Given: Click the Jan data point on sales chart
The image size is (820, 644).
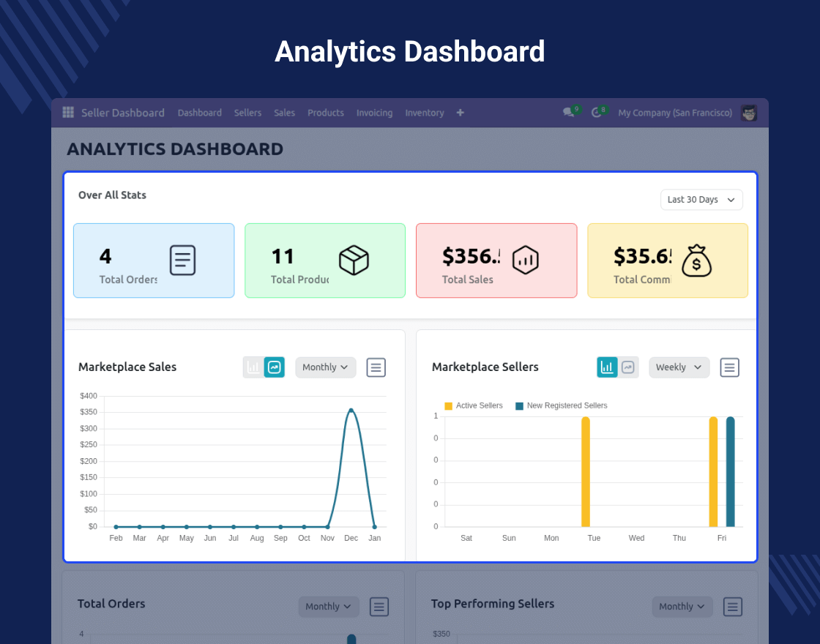Looking at the screenshot, I should 374,526.
